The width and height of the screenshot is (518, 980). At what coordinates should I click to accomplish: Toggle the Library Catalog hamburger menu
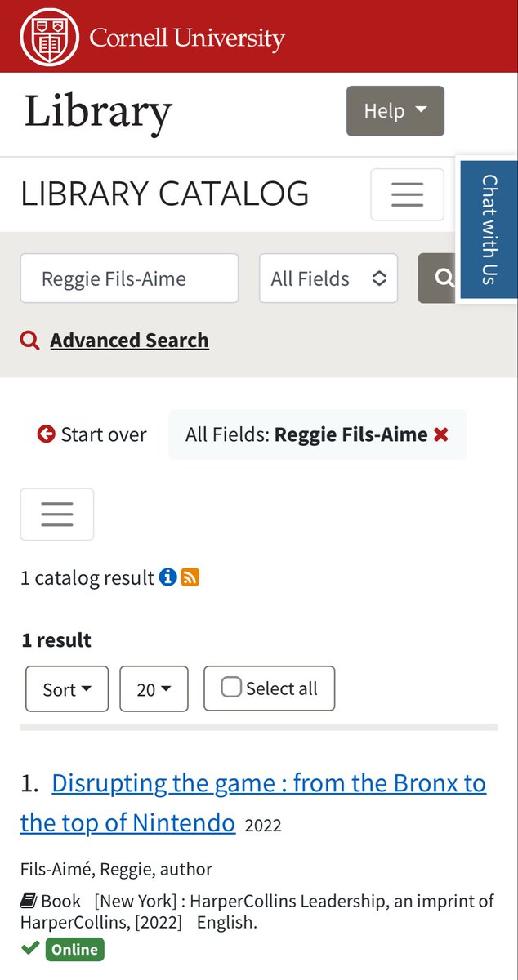click(407, 194)
